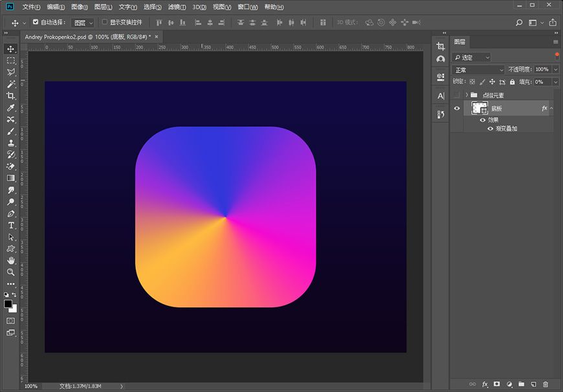This screenshot has height=392, width=563.
Task: Select the Gradient tool
Action: [x=11, y=178]
